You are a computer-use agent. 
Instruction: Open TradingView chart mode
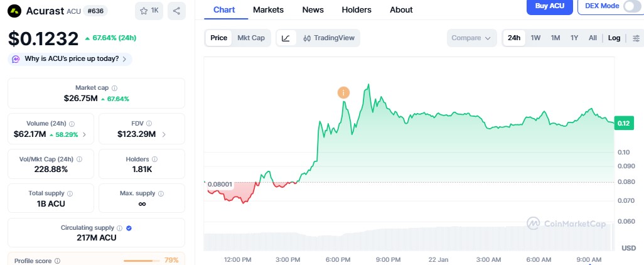[x=328, y=38]
